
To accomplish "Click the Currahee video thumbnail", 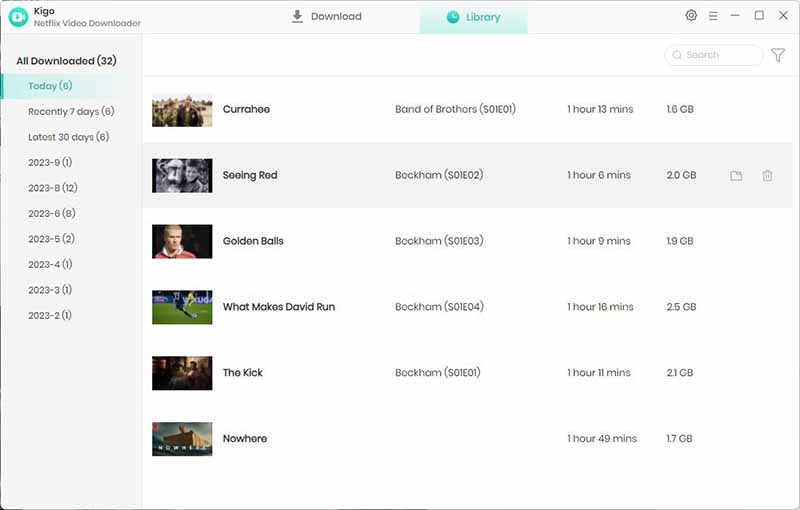I will [182, 110].
